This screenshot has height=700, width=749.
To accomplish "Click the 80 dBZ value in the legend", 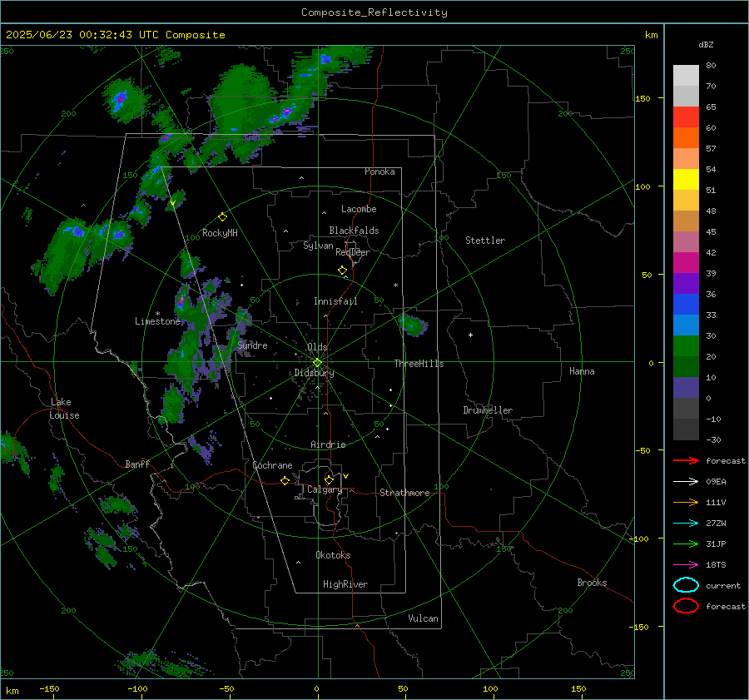I will (711, 66).
